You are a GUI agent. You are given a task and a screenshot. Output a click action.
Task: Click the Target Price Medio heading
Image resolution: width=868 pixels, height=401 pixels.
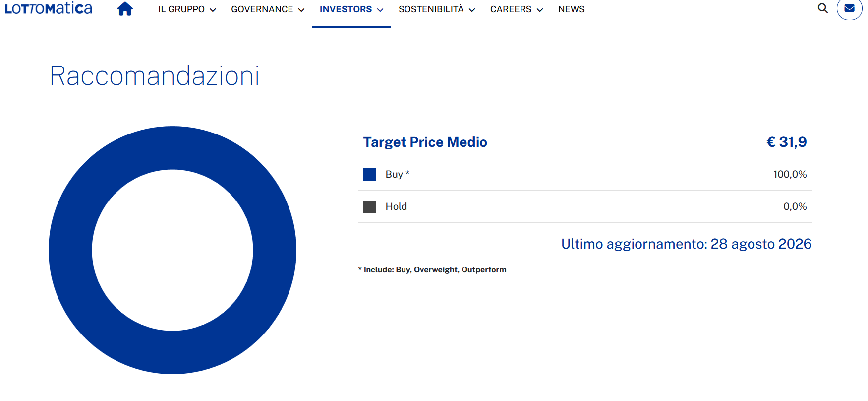click(425, 142)
